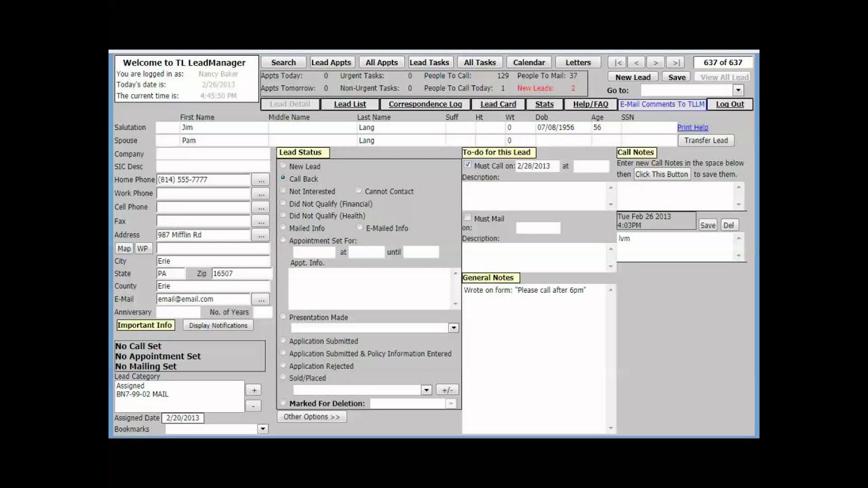Click the WP button

(x=142, y=249)
